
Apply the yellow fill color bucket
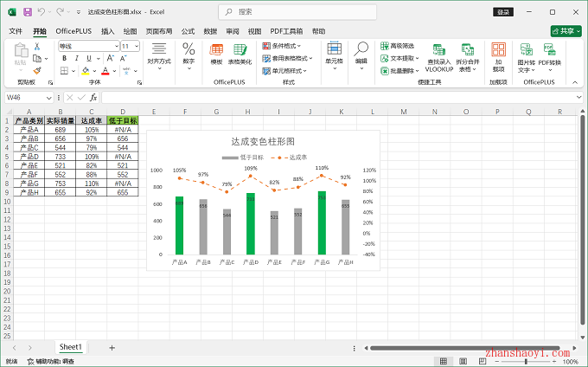pos(86,71)
